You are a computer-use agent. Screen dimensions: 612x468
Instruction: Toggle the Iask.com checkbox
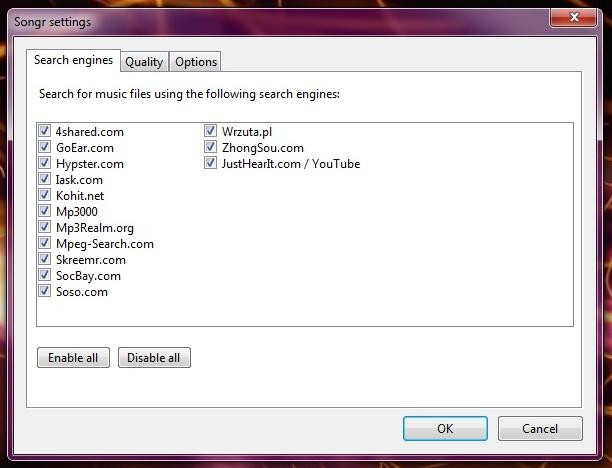tap(44, 179)
